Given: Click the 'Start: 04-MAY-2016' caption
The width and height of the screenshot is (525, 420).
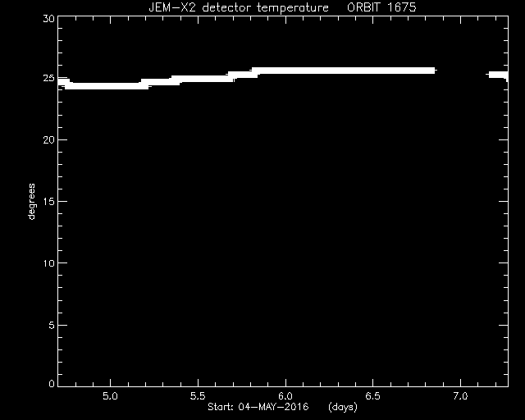Looking at the screenshot, I should (x=258, y=407).
